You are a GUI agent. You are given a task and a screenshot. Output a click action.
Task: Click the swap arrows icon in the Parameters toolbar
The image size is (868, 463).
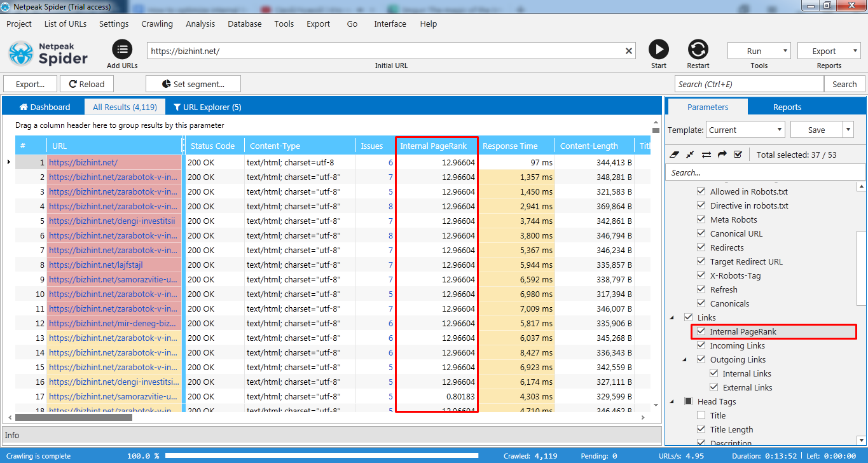pyautogui.click(x=706, y=155)
